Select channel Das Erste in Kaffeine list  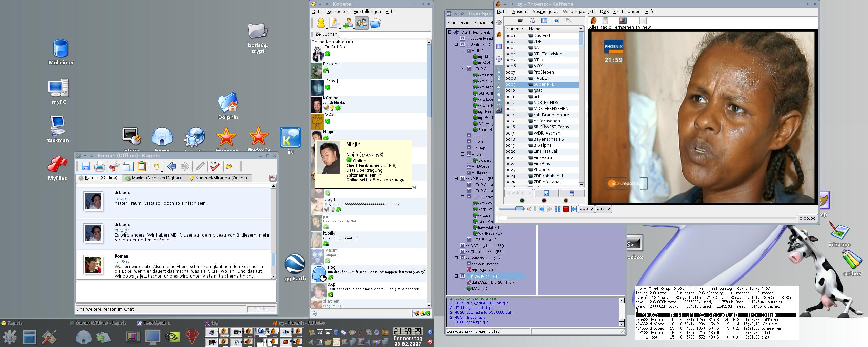(x=541, y=36)
